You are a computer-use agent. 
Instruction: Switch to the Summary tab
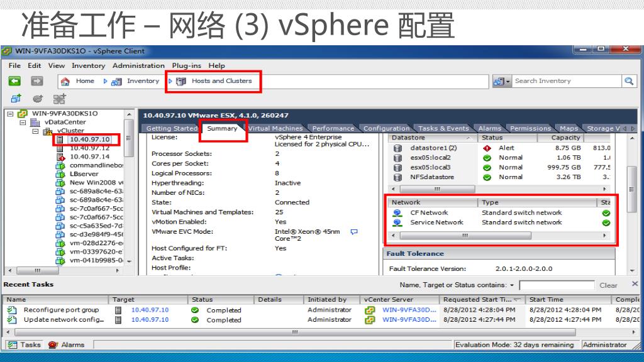tap(222, 128)
